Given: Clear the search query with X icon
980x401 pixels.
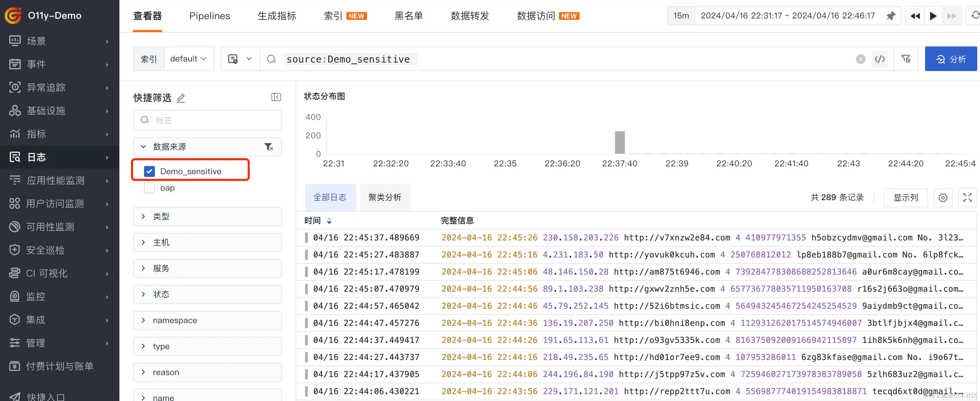Looking at the screenshot, I should [861, 59].
